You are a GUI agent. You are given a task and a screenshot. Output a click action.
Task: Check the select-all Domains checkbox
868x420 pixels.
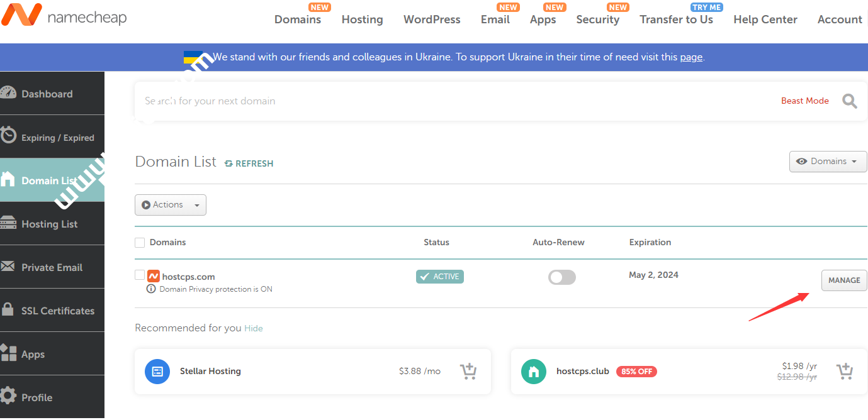pos(140,243)
